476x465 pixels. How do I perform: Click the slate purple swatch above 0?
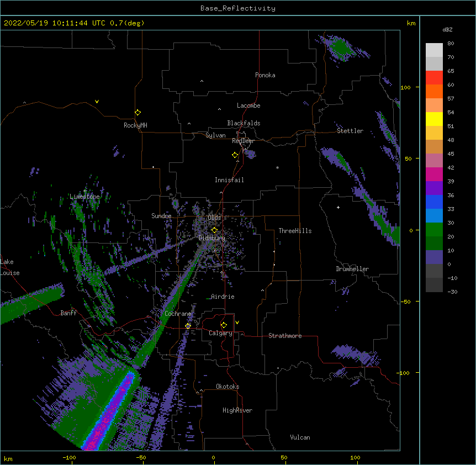(x=434, y=257)
